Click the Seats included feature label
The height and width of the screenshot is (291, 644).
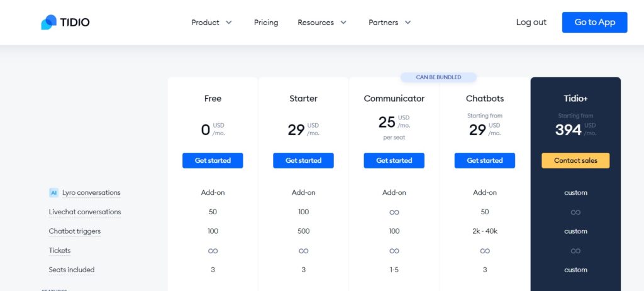(72, 270)
